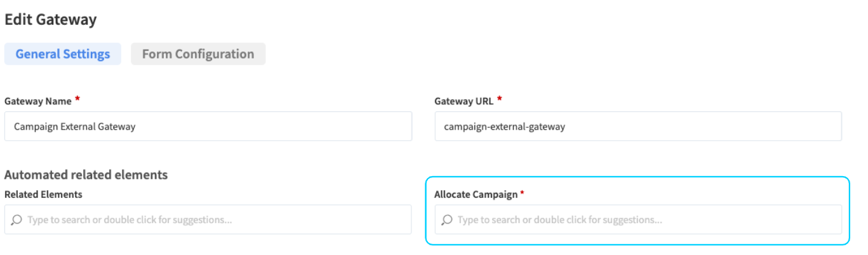Click the Related Elements placeholder text
This screenshot has width=868, height=255.
click(x=130, y=220)
